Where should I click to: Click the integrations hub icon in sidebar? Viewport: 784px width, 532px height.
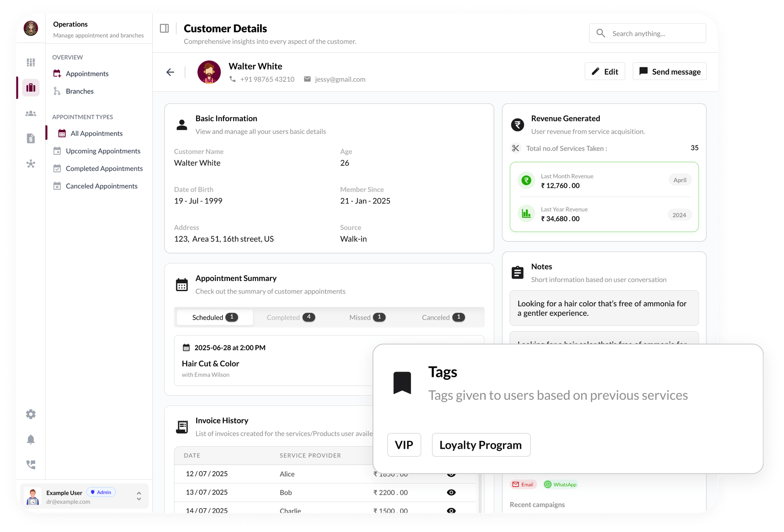(x=31, y=164)
